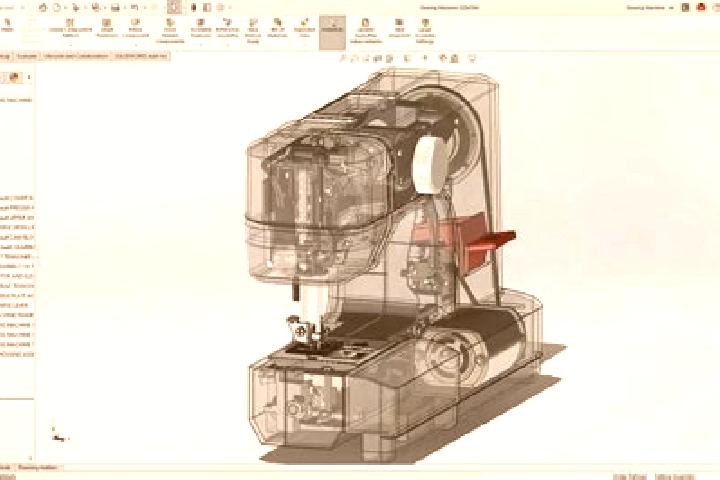Screen dimensions: 720x480
Task: Expand dropdown arrow next to the Save icon
Action: [104, 8]
